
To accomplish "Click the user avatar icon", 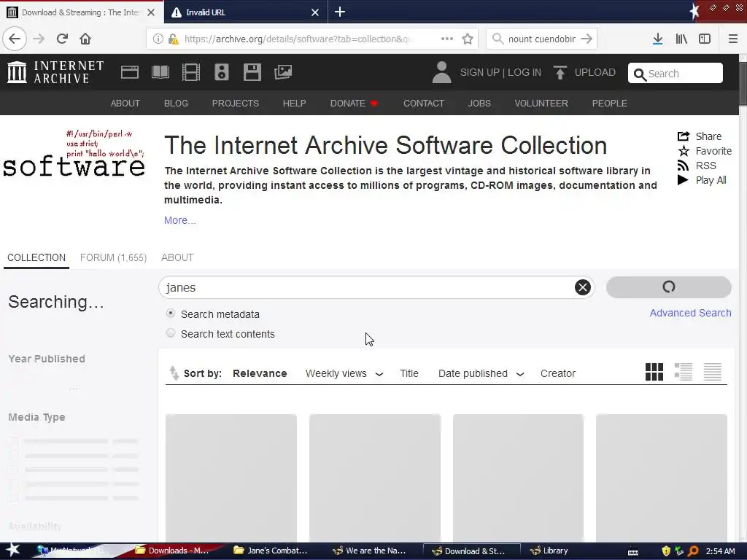I will (441, 72).
